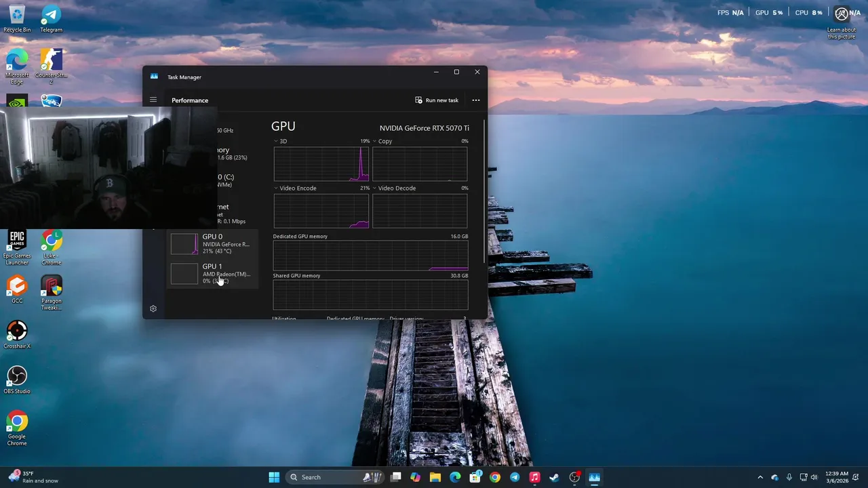Open Copilot from the taskbar
This screenshot has width=868, height=488.
[416, 477]
